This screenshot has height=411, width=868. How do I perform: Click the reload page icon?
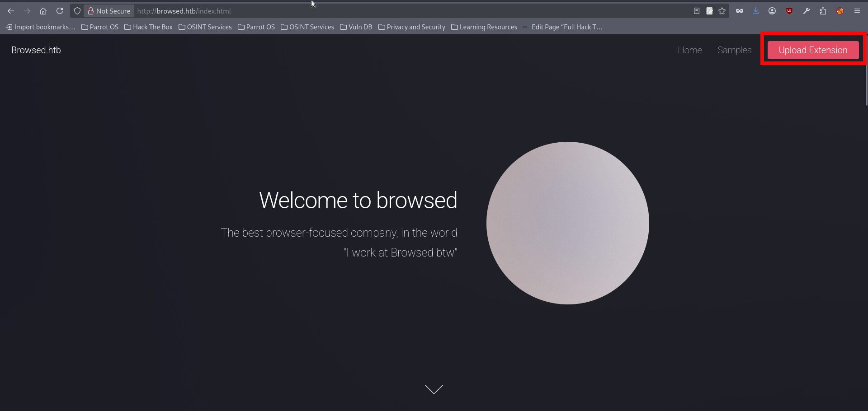60,11
